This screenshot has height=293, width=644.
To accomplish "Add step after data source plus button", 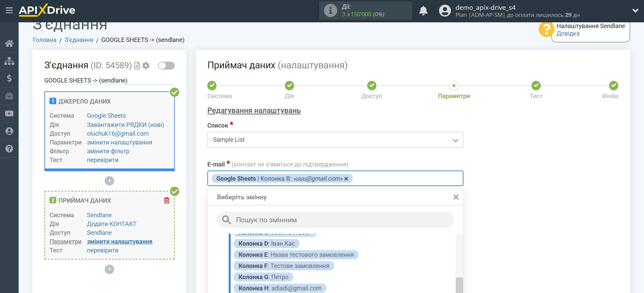I will (x=109, y=181).
